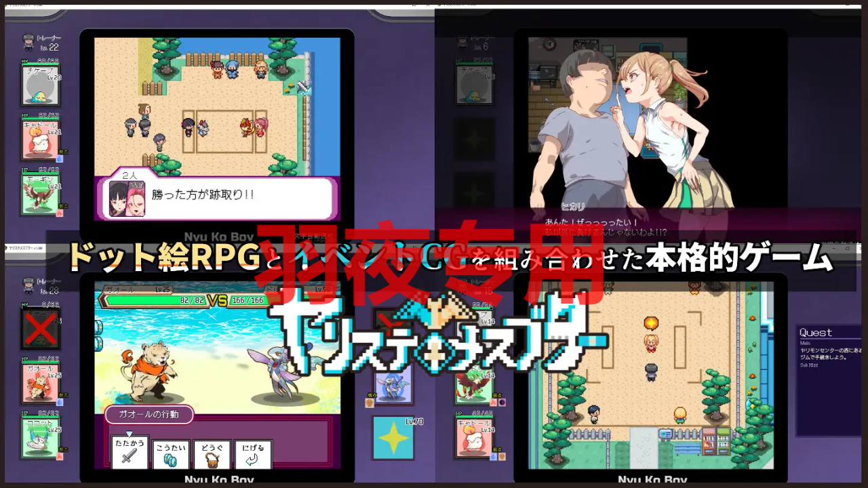Select the dimmed チケープ Lv.6 party card
This screenshot has height=488, width=868.
[x=475, y=85]
